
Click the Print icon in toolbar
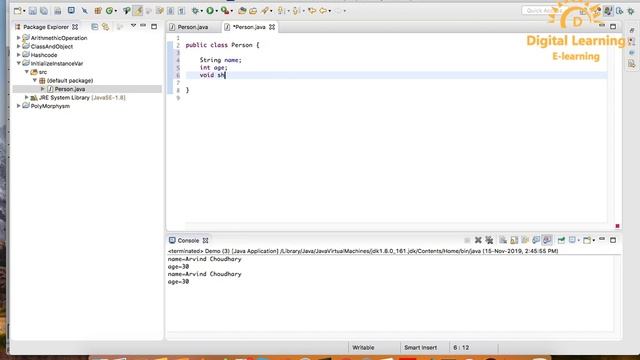[58, 11]
